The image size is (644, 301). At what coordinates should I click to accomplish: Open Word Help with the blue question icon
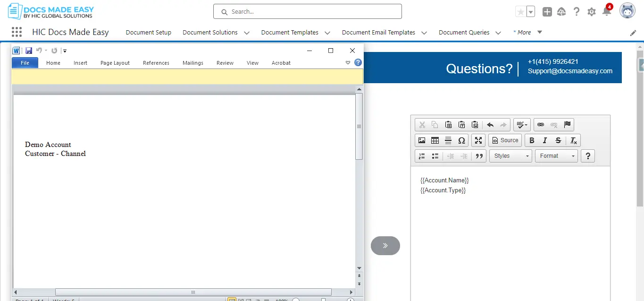(x=358, y=62)
